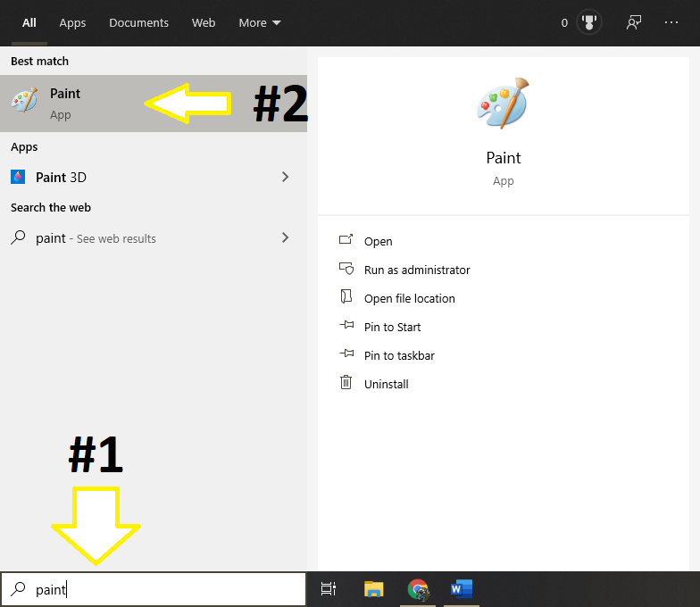This screenshot has height=607, width=700.
Task: Click the Run as administrator shield icon
Action: point(346,269)
